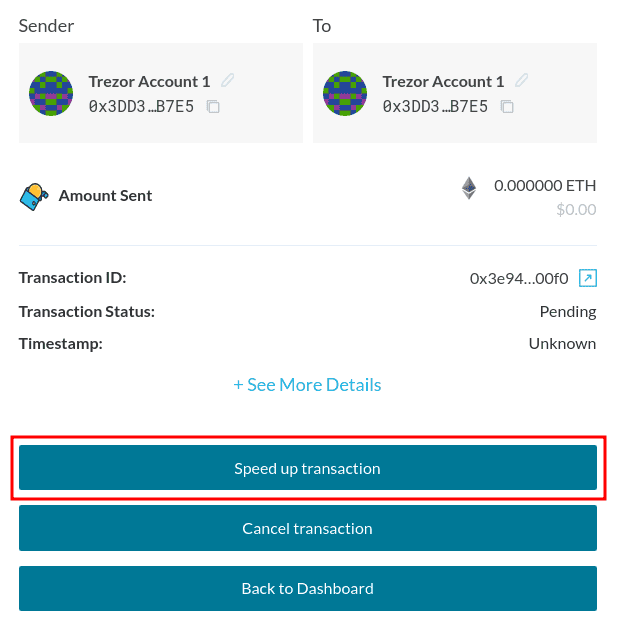This screenshot has height=631, width=617.
Task: Click the transaction ID 0x3e94...00f0 text
Action: coord(519,278)
